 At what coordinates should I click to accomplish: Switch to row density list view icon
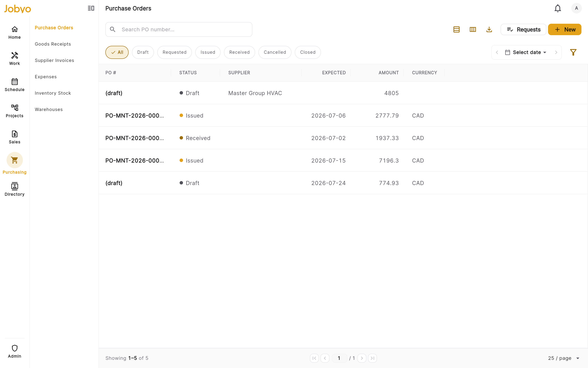[456, 29]
